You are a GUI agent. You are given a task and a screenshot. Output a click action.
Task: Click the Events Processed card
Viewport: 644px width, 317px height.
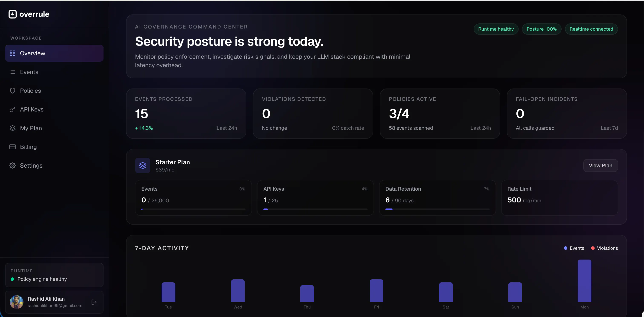point(186,114)
